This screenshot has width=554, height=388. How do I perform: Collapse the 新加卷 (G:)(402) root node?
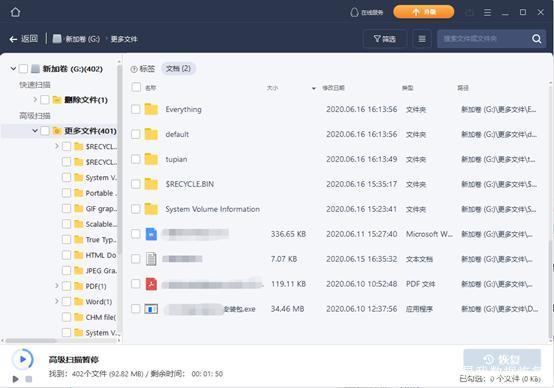[13, 69]
